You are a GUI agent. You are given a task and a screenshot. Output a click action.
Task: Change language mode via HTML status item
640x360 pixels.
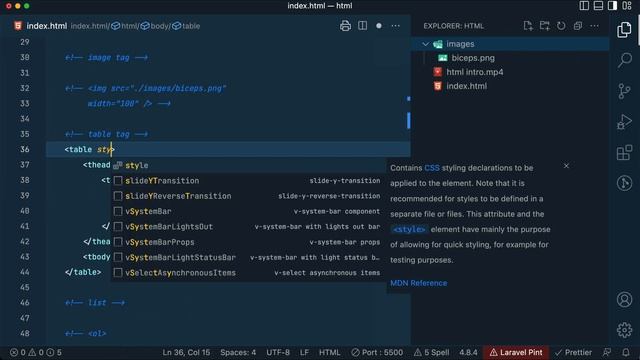coord(329,352)
